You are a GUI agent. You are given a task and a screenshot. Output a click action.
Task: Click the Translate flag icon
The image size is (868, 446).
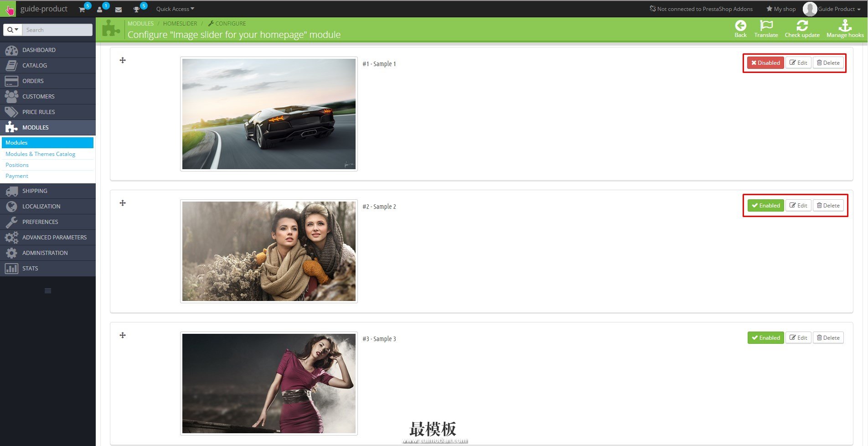tap(766, 26)
